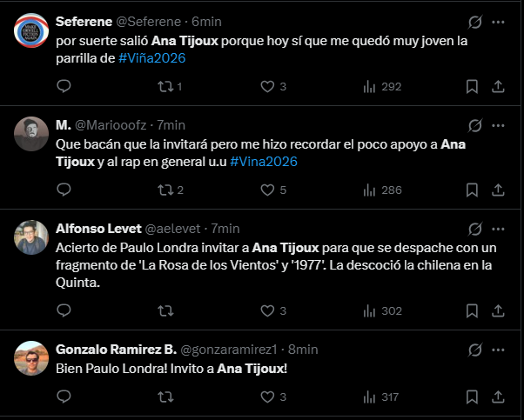Retweet M.'s post about rap support
The image size is (524, 420).
[163, 190]
